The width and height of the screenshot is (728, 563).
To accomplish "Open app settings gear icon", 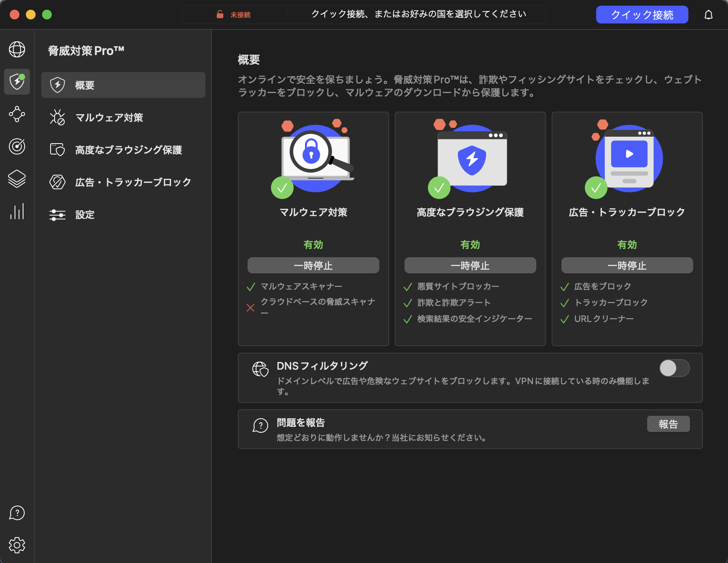I will (x=17, y=545).
